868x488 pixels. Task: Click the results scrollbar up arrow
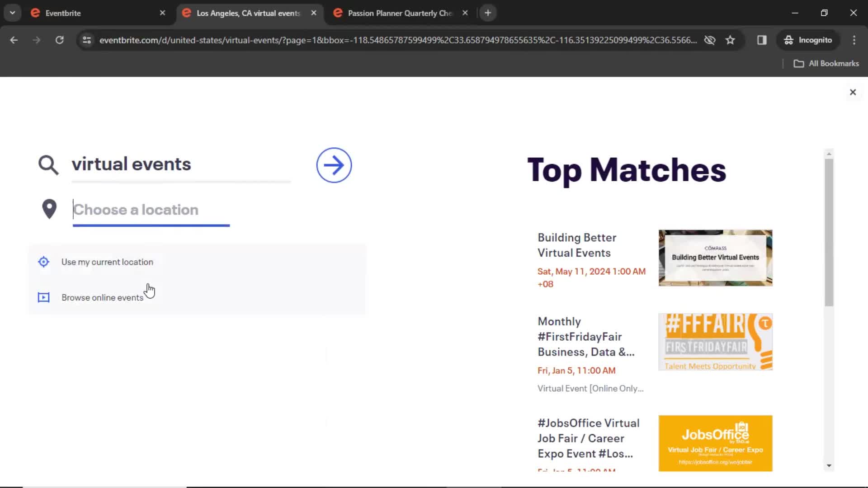coord(829,154)
